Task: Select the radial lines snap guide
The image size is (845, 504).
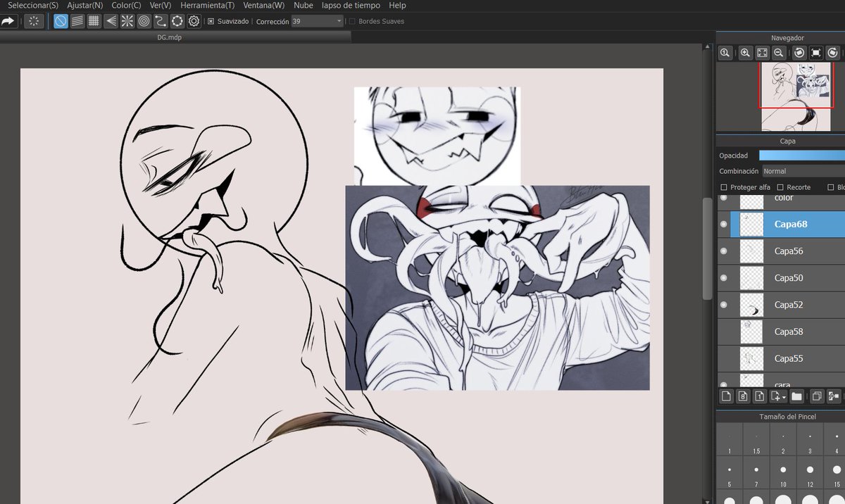Action: pyautogui.click(x=127, y=21)
